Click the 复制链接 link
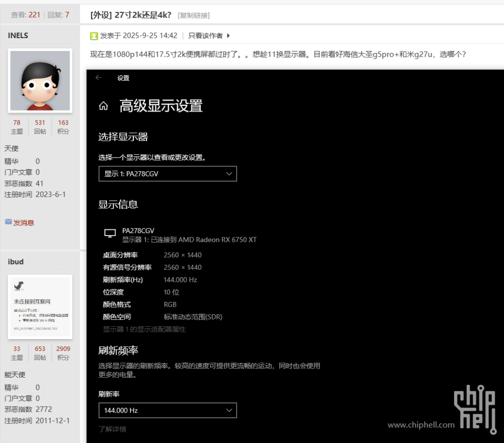This screenshot has width=504, height=443. (x=194, y=15)
